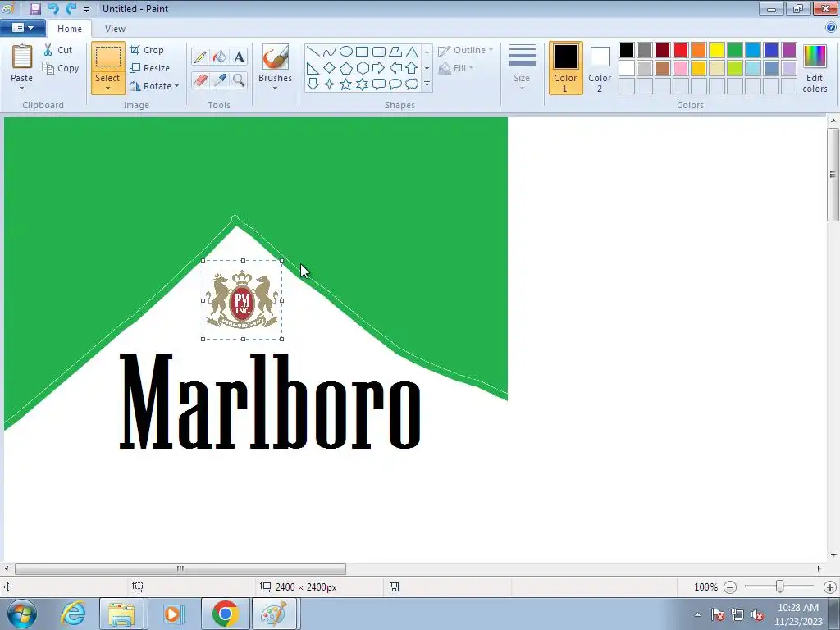Pick the yellow color swatch

point(717,50)
